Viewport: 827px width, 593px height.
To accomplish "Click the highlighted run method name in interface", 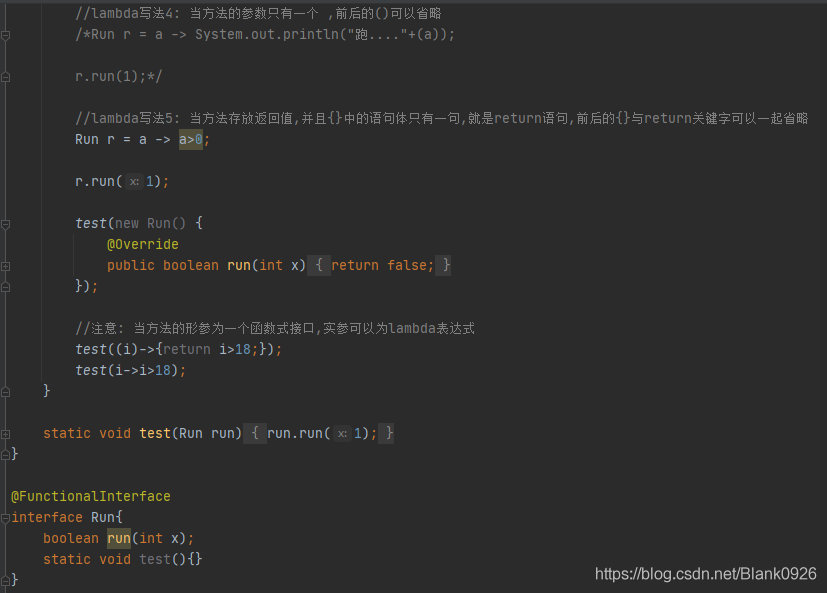I will [x=119, y=538].
